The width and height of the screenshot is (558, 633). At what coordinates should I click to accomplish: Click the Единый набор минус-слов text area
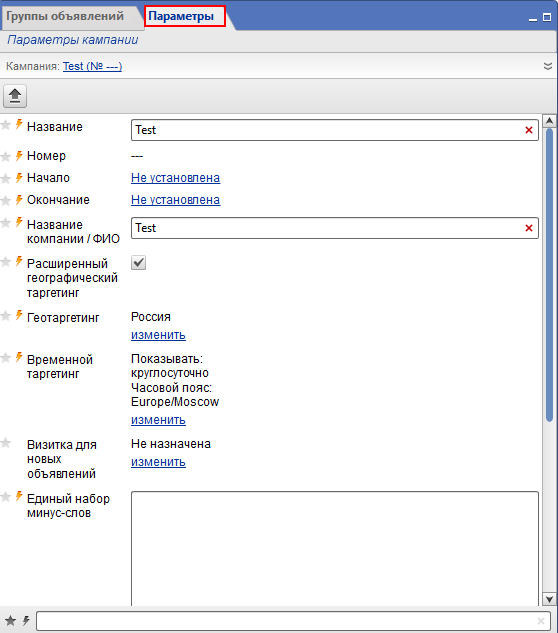tap(335, 548)
